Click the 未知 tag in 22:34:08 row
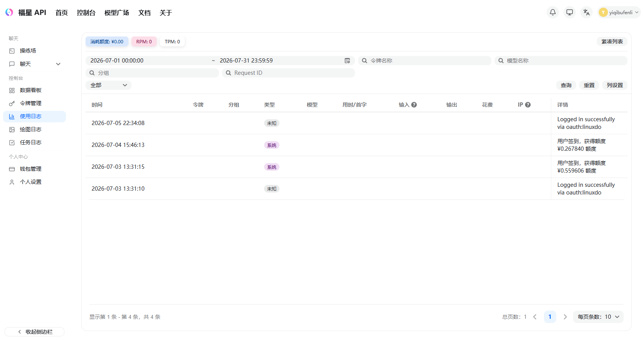 pos(272,123)
